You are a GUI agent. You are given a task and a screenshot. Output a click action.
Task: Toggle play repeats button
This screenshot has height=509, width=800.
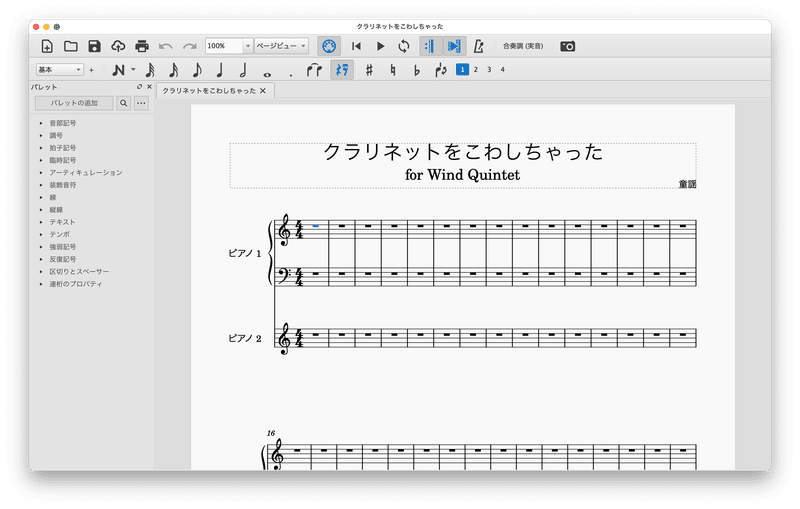tap(430, 46)
